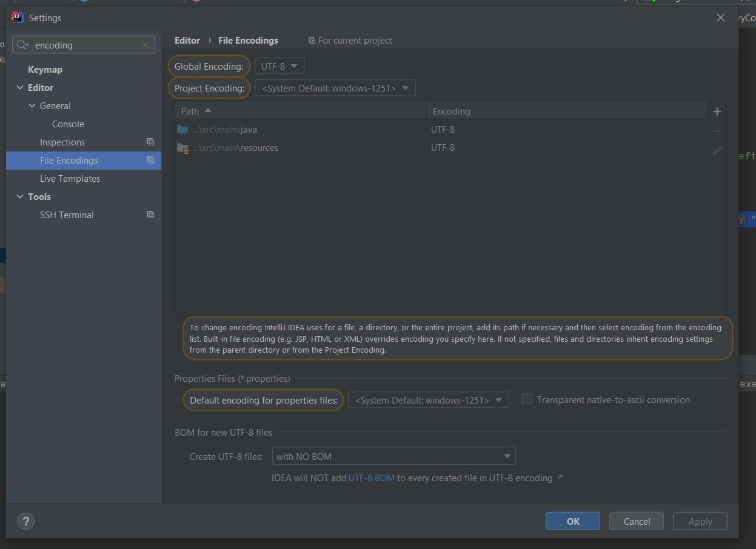Click the settings search input field

point(84,45)
